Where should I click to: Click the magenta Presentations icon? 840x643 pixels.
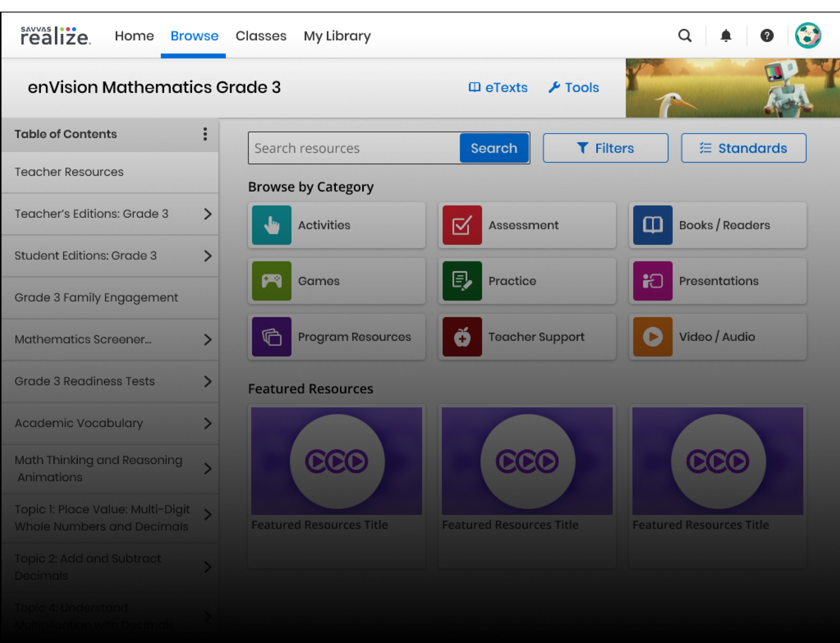pos(653,281)
